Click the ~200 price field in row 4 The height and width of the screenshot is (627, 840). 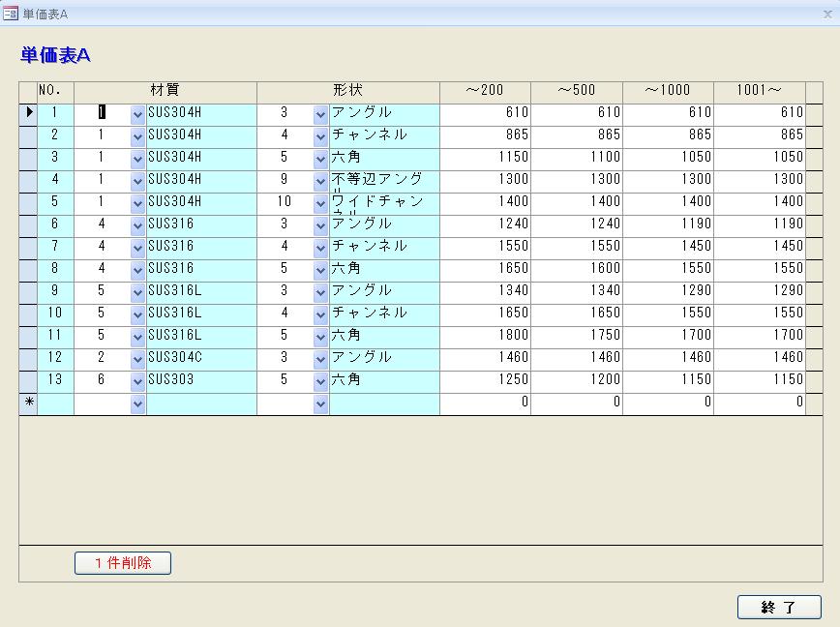(485, 180)
